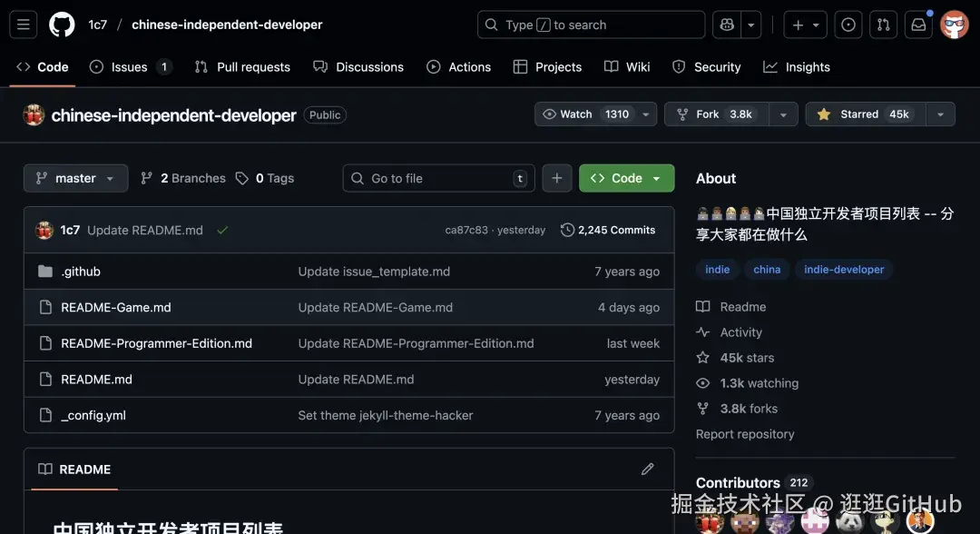The image size is (980, 534).
Task: Expand the Fork options dropdown arrow
Action: [782, 114]
